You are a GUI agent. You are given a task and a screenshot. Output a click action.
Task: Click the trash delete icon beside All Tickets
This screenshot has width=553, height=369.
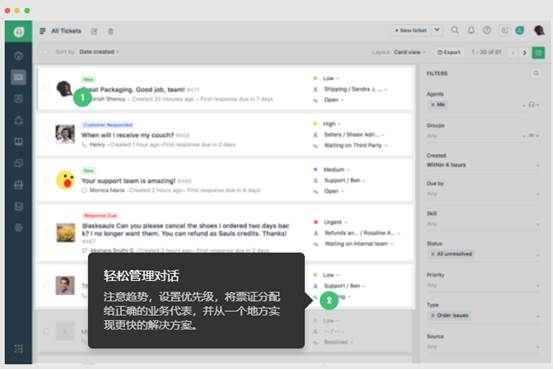(110, 31)
